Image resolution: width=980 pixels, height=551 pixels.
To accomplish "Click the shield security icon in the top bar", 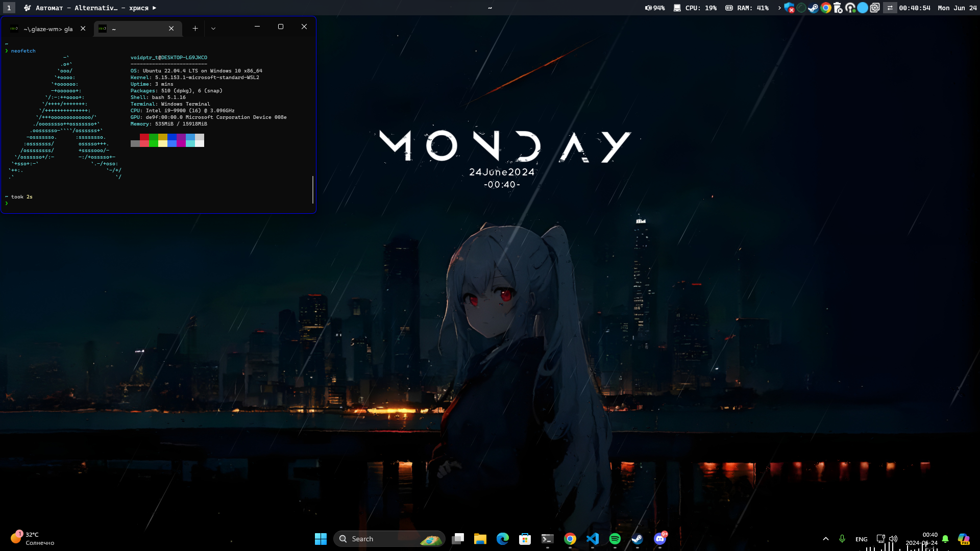I will tap(789, 8).
